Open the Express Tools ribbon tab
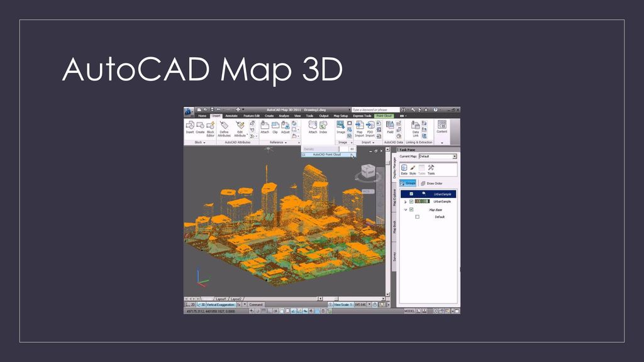This screenshot has height=362, width=644. (x=362, y=116)
